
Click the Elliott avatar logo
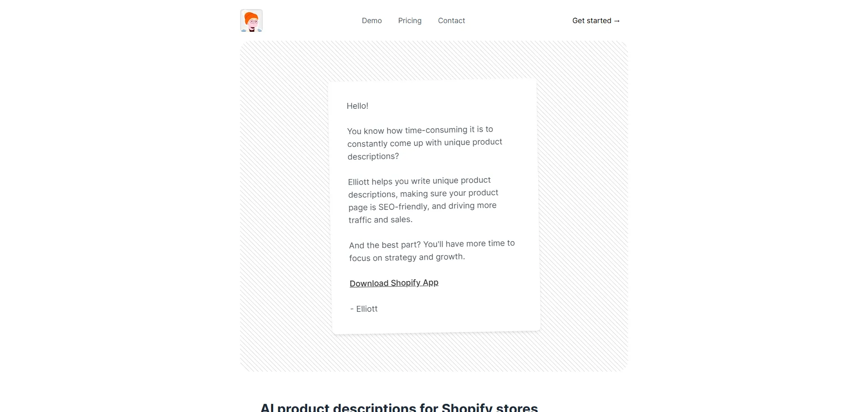(x=251, y=21)
